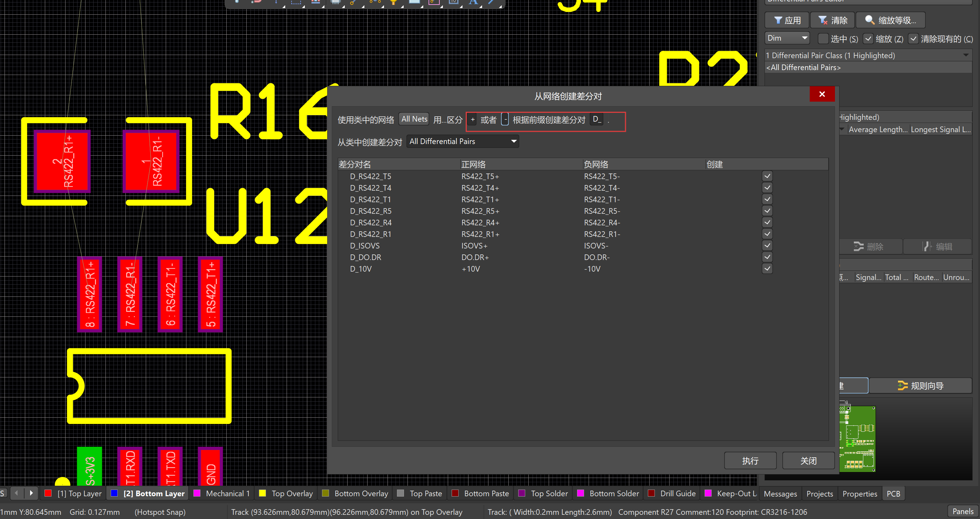Select the place component tool in the toolbar

point(335,2)
